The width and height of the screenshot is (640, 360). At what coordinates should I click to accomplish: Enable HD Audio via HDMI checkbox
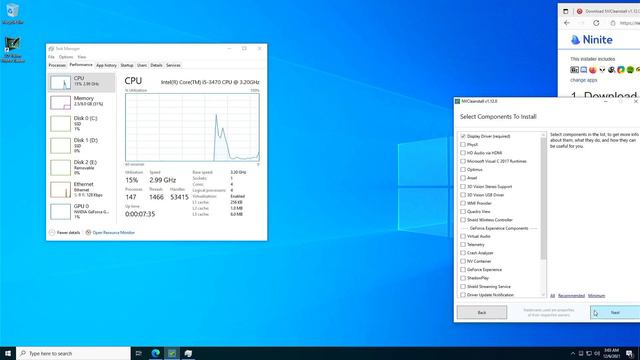463,153
